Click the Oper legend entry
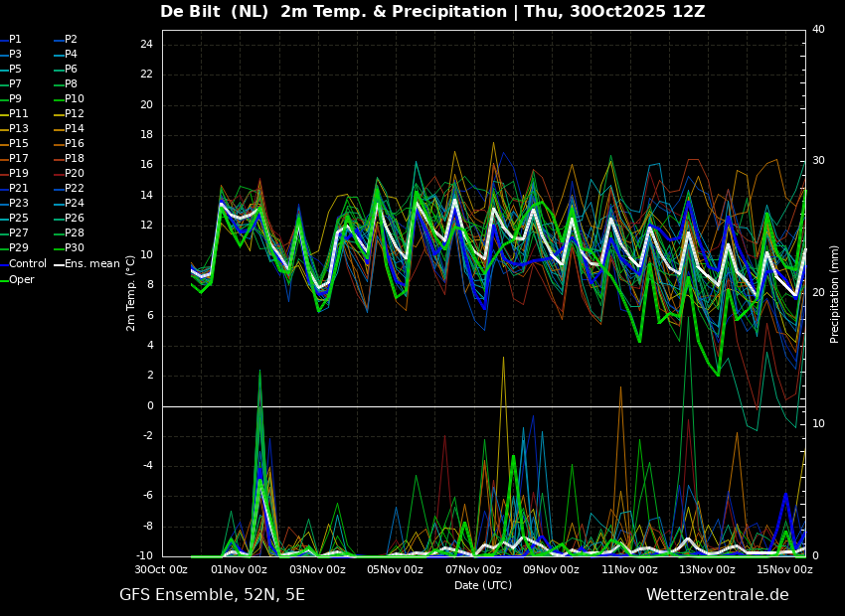 click(17, 279)
